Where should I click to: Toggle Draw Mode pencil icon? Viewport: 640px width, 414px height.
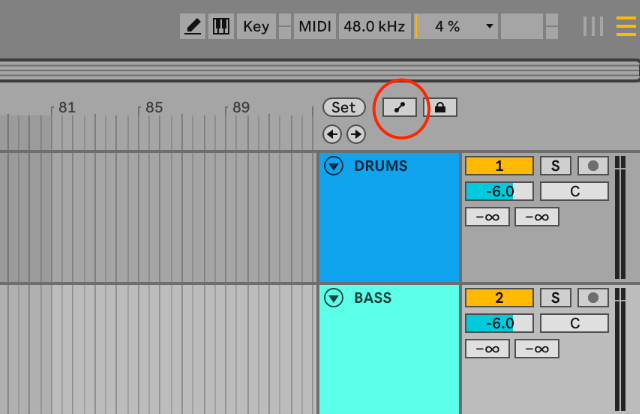tap(193, 26)
